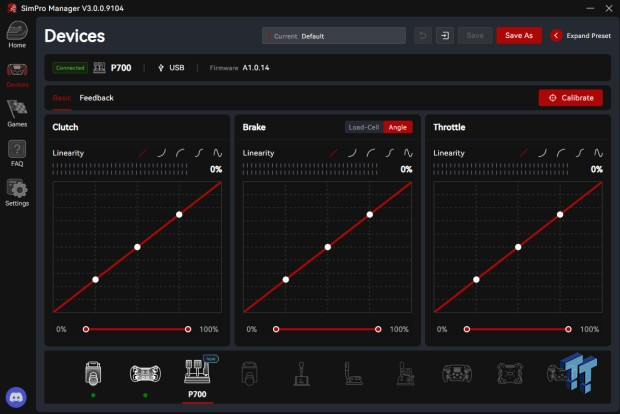Viewport: 620px width, 414px height.
Task: Click the Brake range minimum handle
Action: click(x=276, y=329)
